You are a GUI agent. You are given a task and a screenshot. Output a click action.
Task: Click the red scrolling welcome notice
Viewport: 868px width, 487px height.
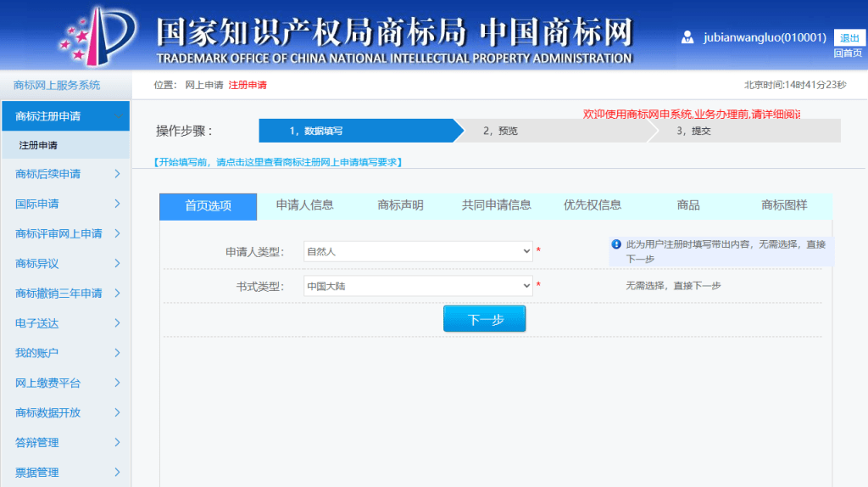692,115
